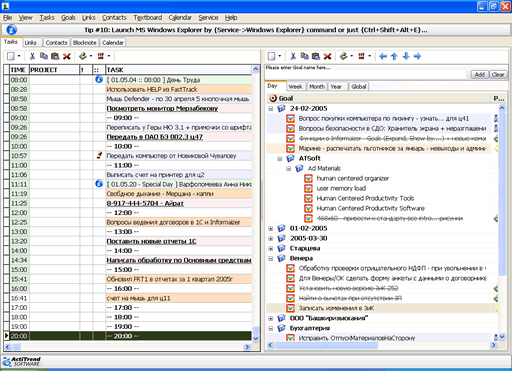This screenshot has width=512, height=371.
Task: Click the TASK column header
Action: (x=179, y=70)
